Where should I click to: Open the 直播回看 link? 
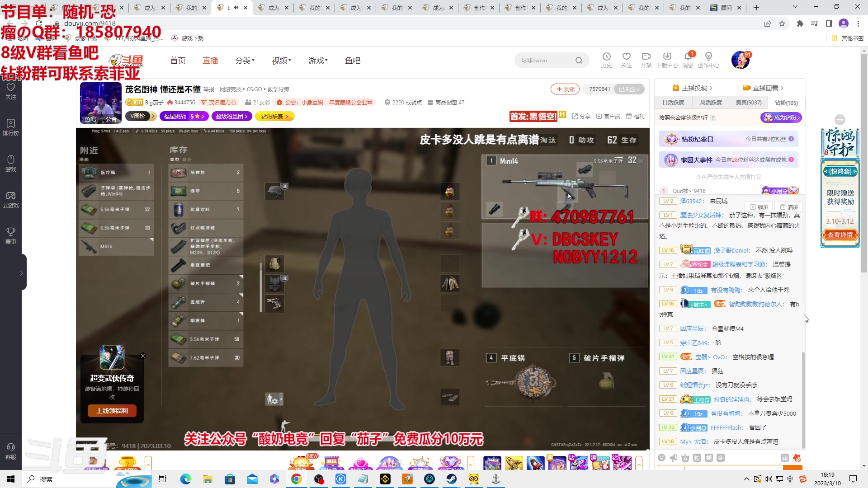tap(763, 88)
